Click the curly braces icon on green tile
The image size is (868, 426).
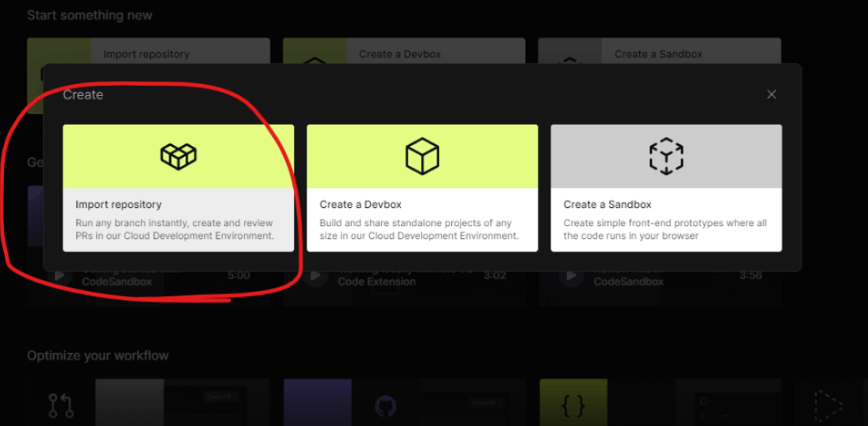click(x=573, y=407)
